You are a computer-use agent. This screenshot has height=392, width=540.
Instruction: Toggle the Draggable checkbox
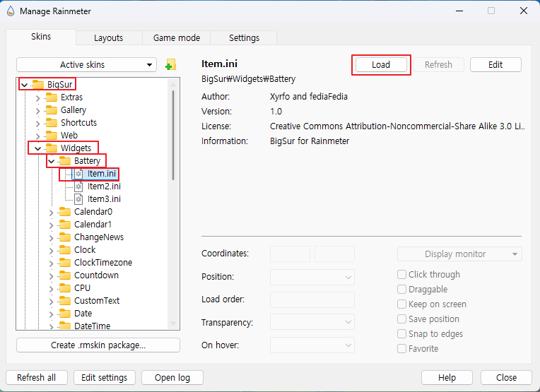point(401,289)
